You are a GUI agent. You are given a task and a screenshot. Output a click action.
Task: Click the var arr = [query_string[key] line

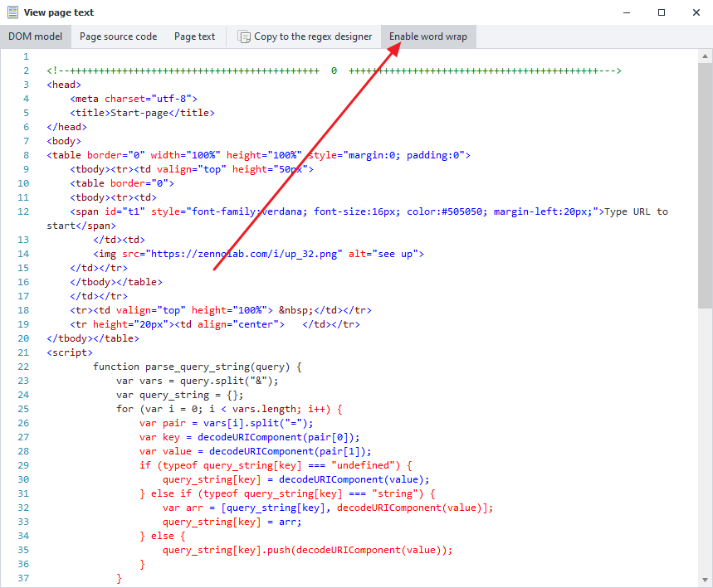tap(328, 507)
